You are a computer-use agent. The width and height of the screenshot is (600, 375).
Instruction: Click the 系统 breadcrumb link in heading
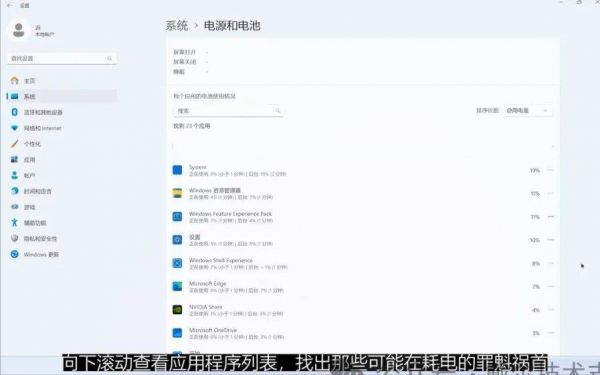coord(177,26)
